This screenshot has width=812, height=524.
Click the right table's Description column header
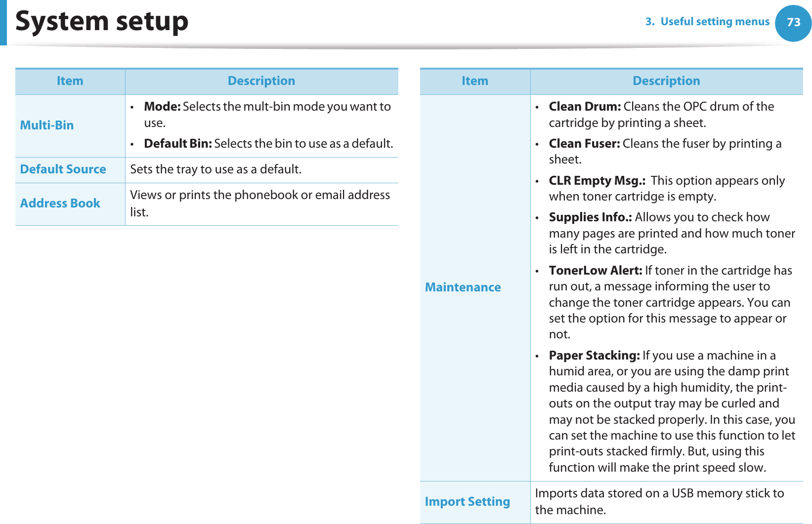click(666, 81)
